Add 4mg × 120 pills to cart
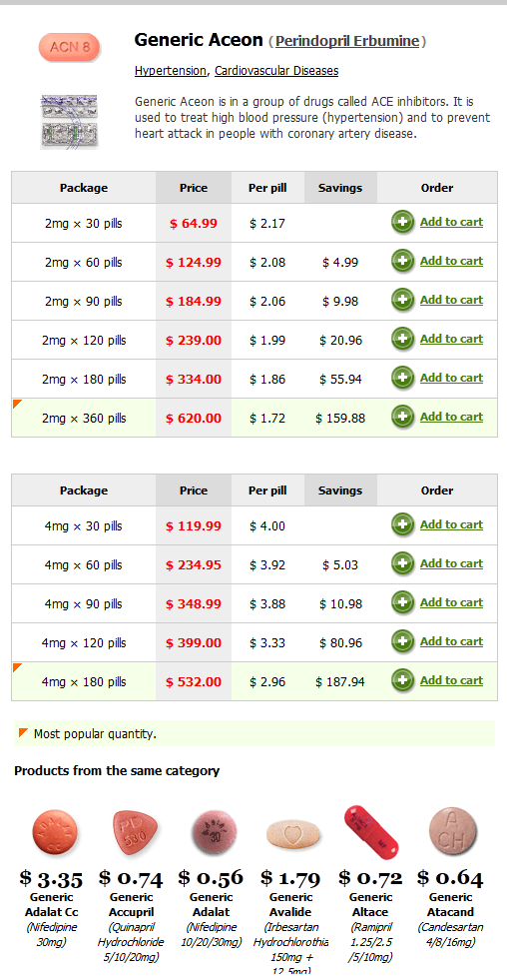The width and height of the screenshot is (507, 980). coord(451,641)
